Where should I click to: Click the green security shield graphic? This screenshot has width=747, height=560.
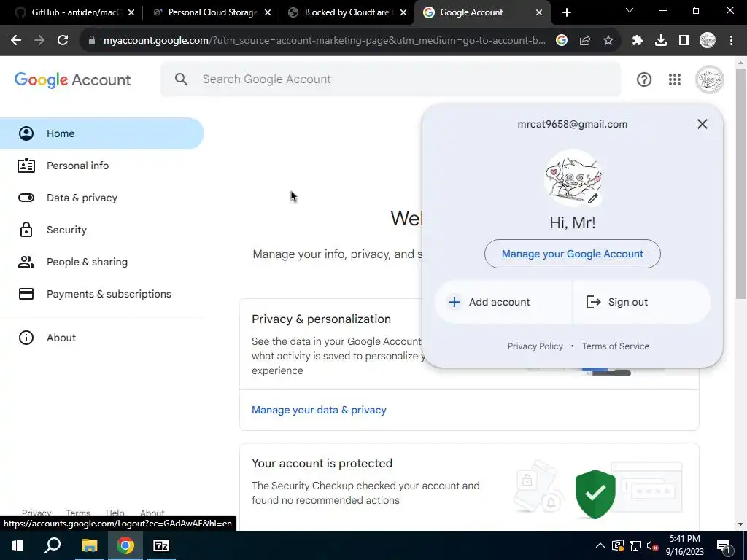[595, 494]
